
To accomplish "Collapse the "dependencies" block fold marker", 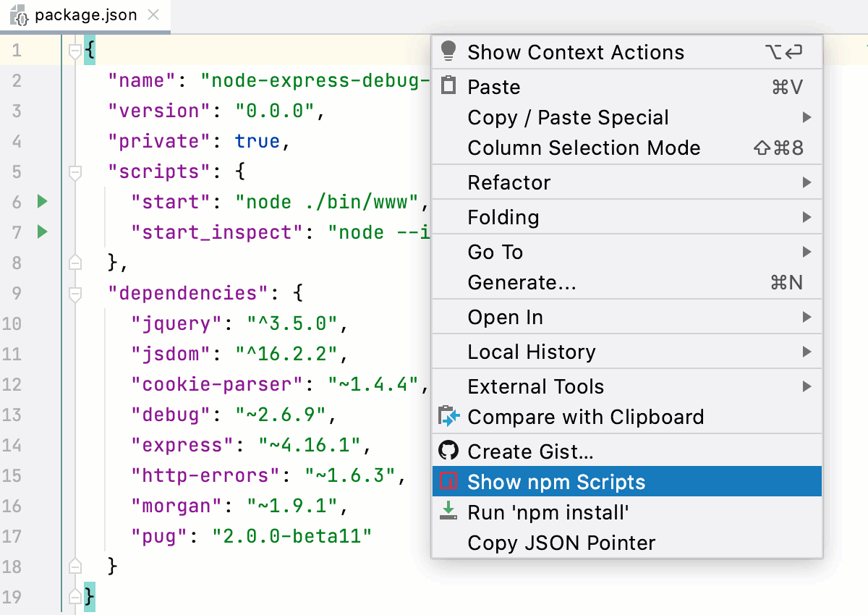I will [75, 292].
